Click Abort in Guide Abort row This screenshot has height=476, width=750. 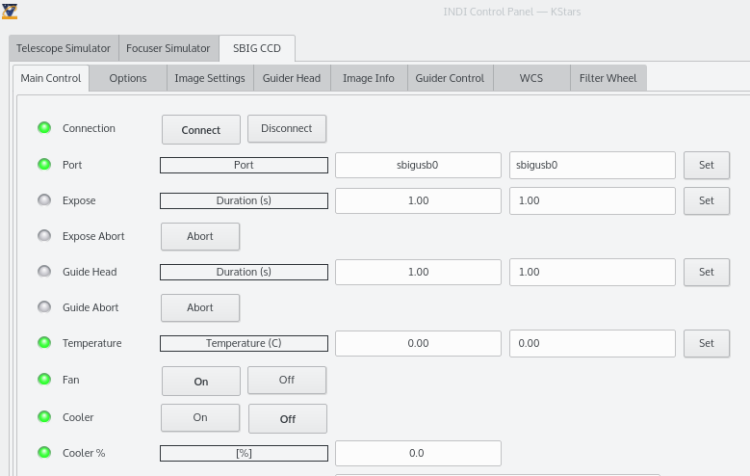pyautogui.click(x=200, y=308)
